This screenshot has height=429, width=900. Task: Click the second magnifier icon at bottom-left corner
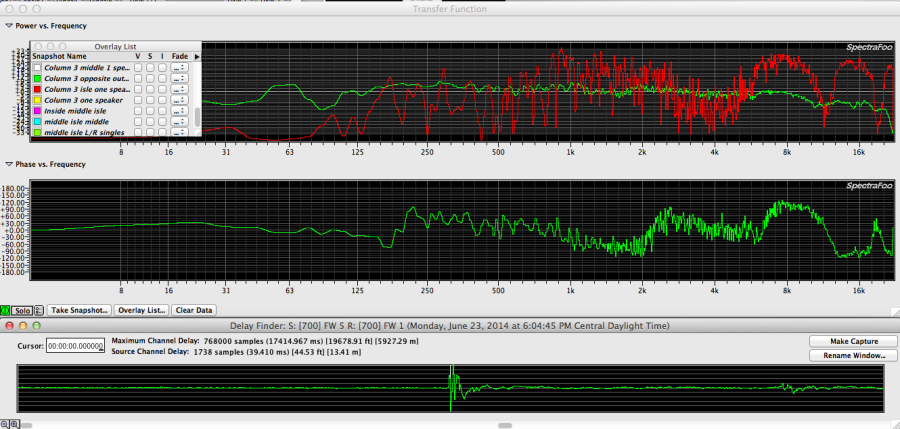point(13,424)
